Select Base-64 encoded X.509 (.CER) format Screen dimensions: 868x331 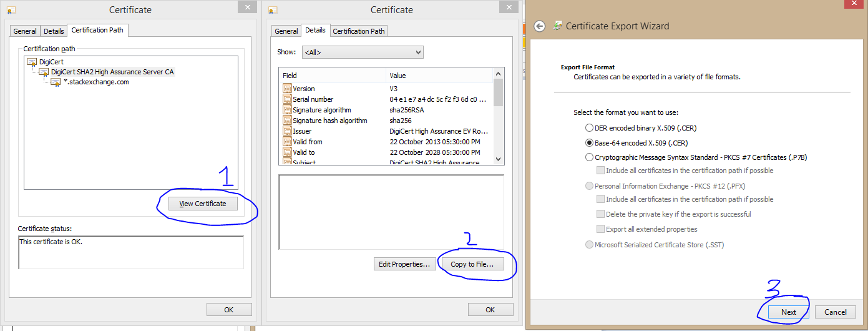click(589, 142)
